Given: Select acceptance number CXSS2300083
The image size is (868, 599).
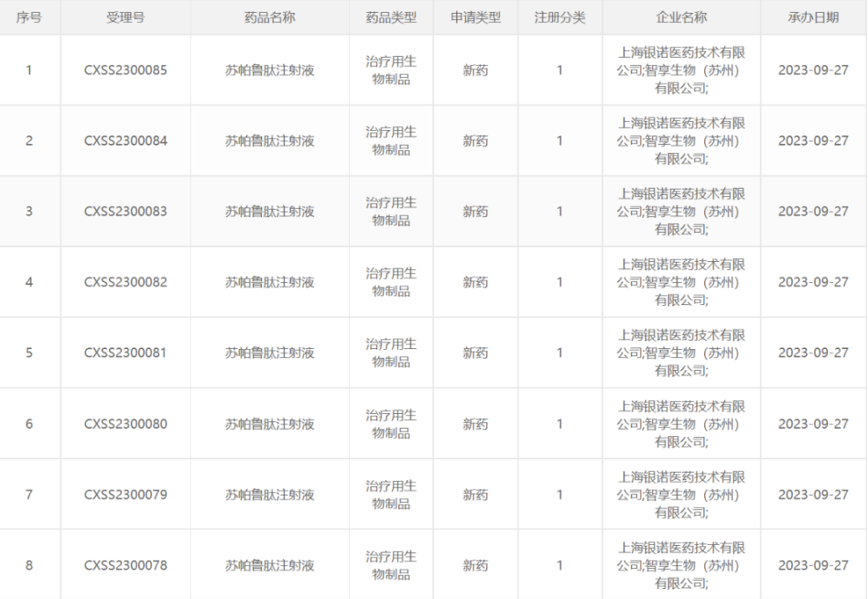Looking at the screenshot, I should point(125,212).
